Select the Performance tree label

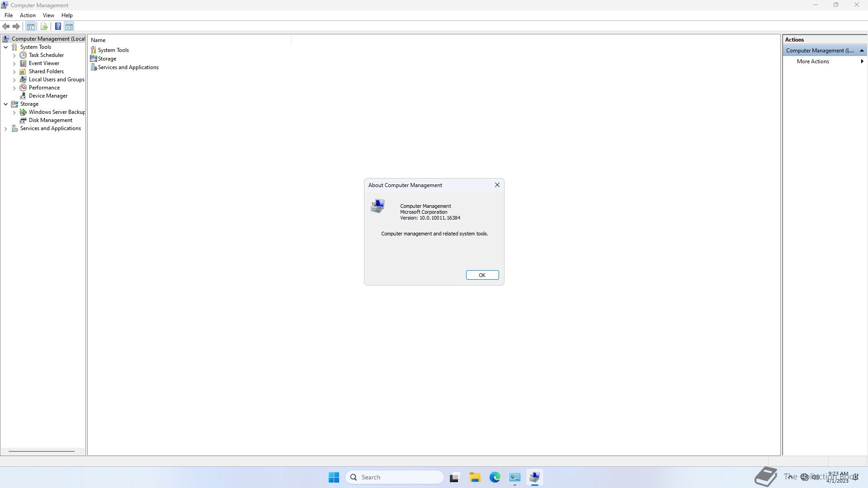point(44,88)
